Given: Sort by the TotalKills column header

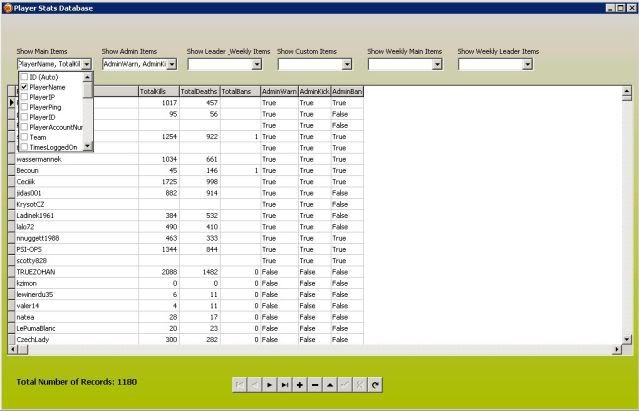Looking at the screenshot, I should [x=158, y=91].
